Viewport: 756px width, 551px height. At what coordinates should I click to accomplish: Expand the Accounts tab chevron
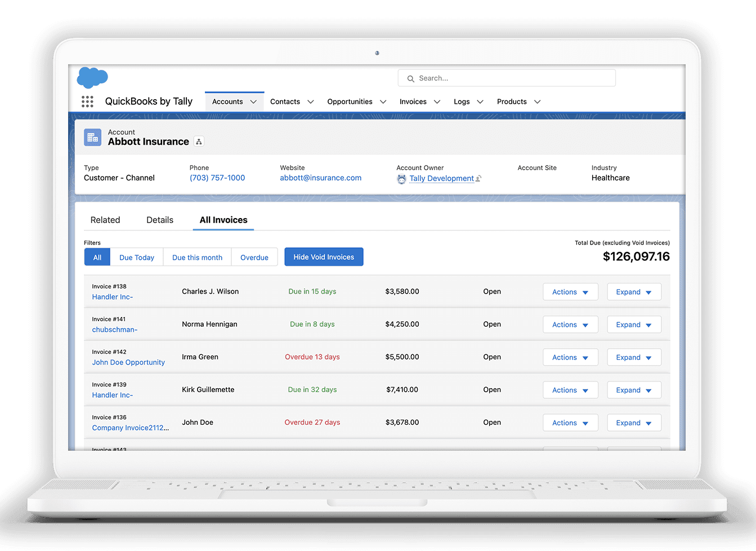tap(253, 102)
